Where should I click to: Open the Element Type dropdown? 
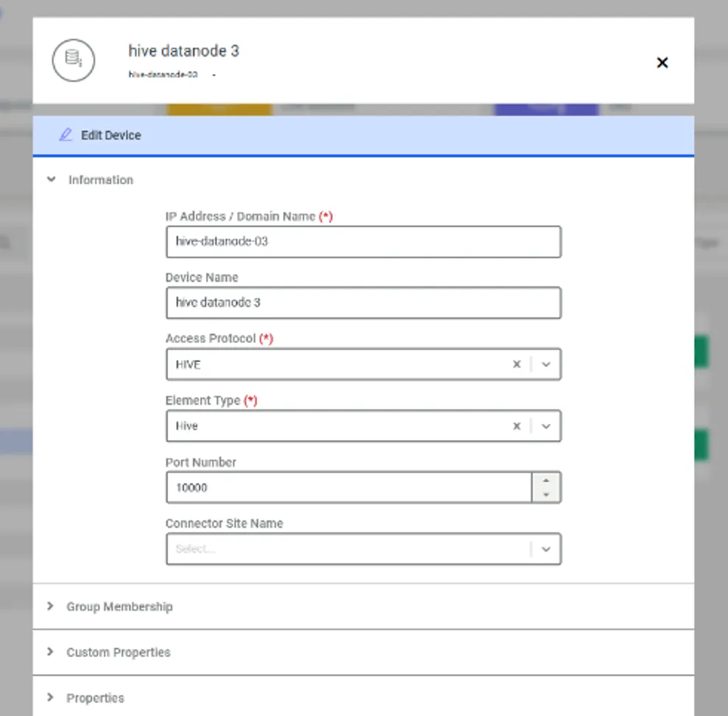(546, 426)
